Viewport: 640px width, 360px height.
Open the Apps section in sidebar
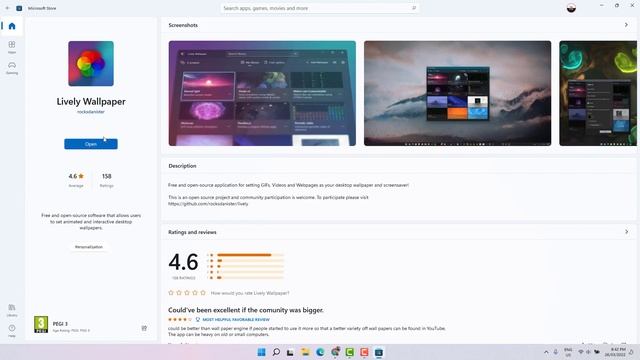[12, 47]
